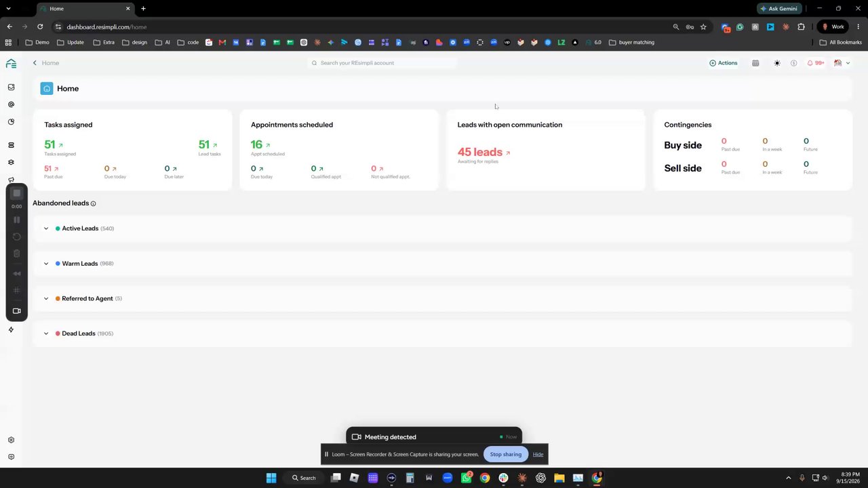Expand the Dead Leads section
The height and width of the screenshot is (488, 868).
click(46, 333)
